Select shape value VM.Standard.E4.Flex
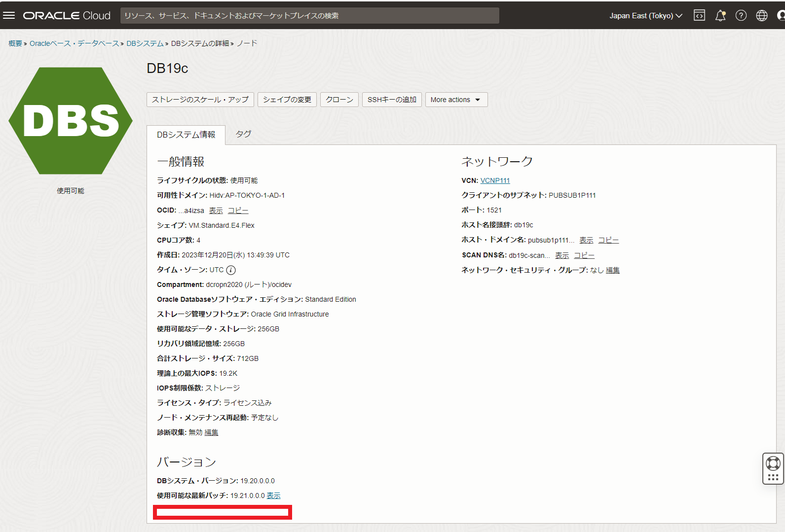Viewport: 785px width, 532px height. coord(222,225)
